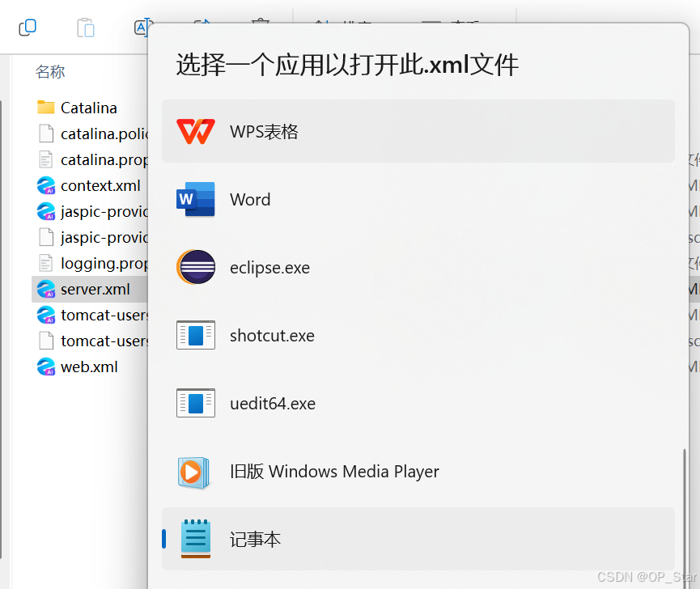Click the Windows Media Player icon
The height and width of the screenshot is (589, 700).
pos(193,472)
